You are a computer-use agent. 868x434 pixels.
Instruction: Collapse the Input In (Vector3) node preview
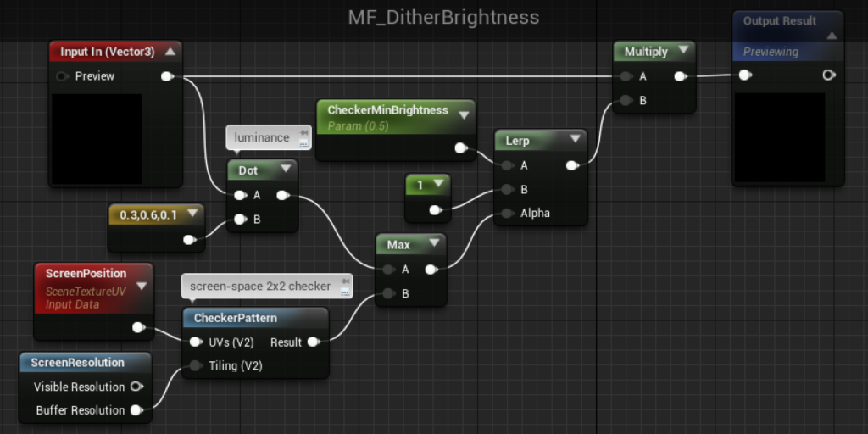pos(170,52)
